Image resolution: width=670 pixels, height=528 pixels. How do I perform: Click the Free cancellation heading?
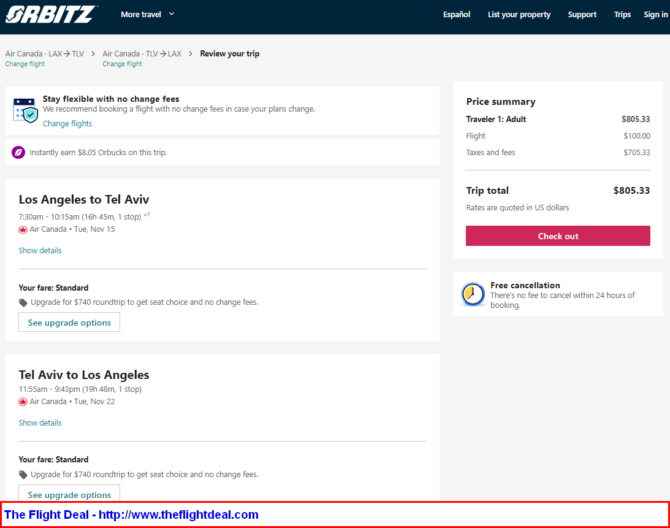click(525, 285)
